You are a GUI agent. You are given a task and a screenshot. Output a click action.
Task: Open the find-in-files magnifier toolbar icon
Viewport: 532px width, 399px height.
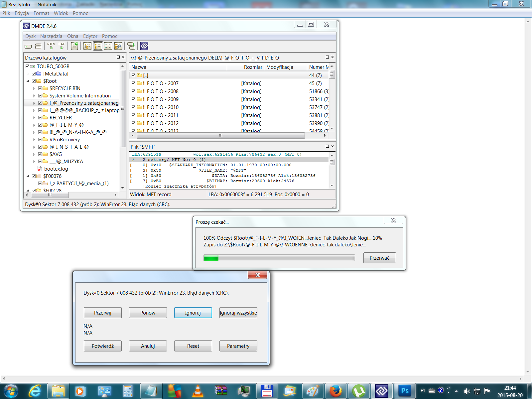[118, 46]
